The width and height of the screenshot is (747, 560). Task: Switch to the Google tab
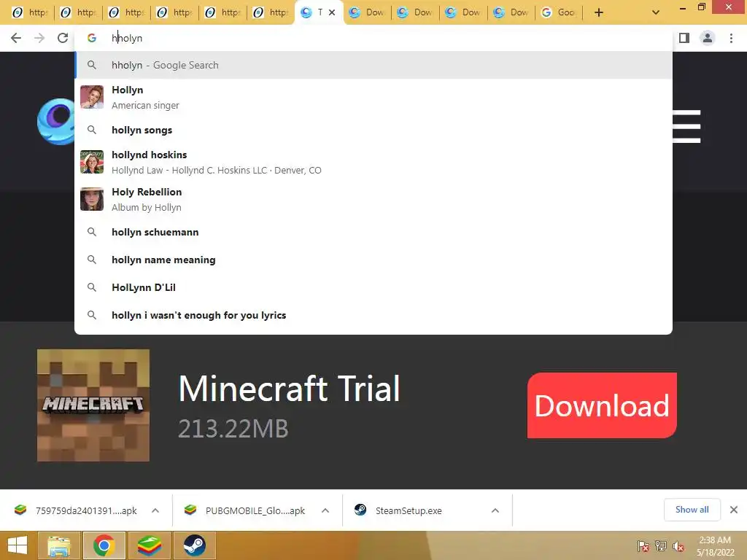[560, 12]
